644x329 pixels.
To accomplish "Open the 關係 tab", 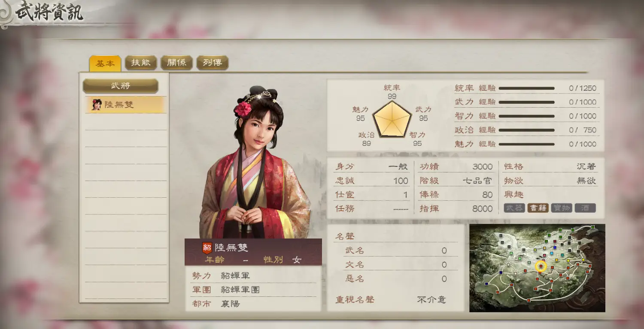I will tap(176, 63).
